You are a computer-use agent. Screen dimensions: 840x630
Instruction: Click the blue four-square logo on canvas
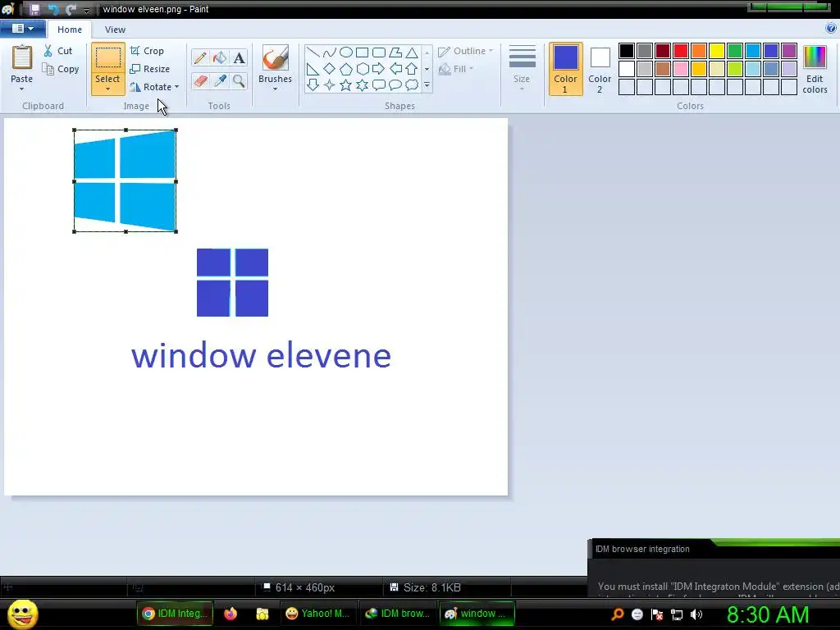click(232, 282)
